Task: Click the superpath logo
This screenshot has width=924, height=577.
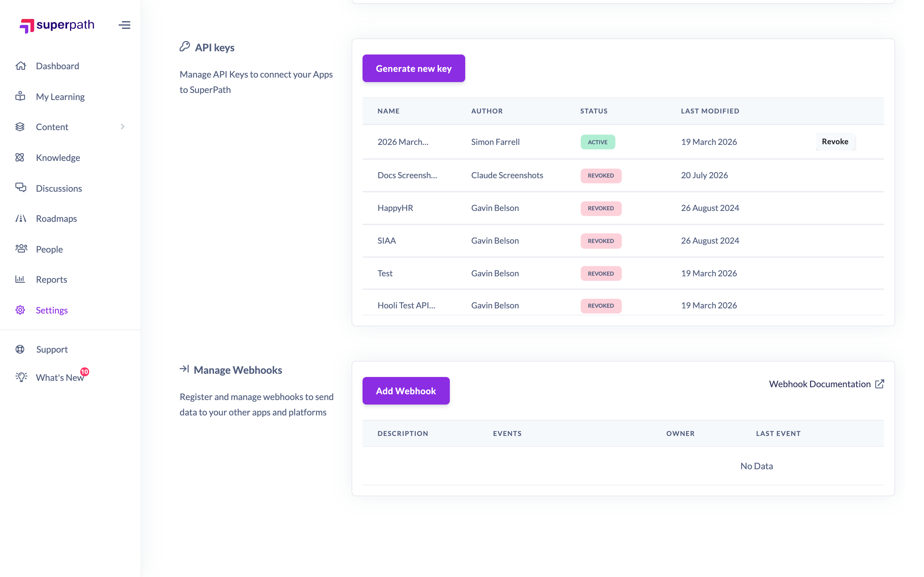Action: [57, 25]
